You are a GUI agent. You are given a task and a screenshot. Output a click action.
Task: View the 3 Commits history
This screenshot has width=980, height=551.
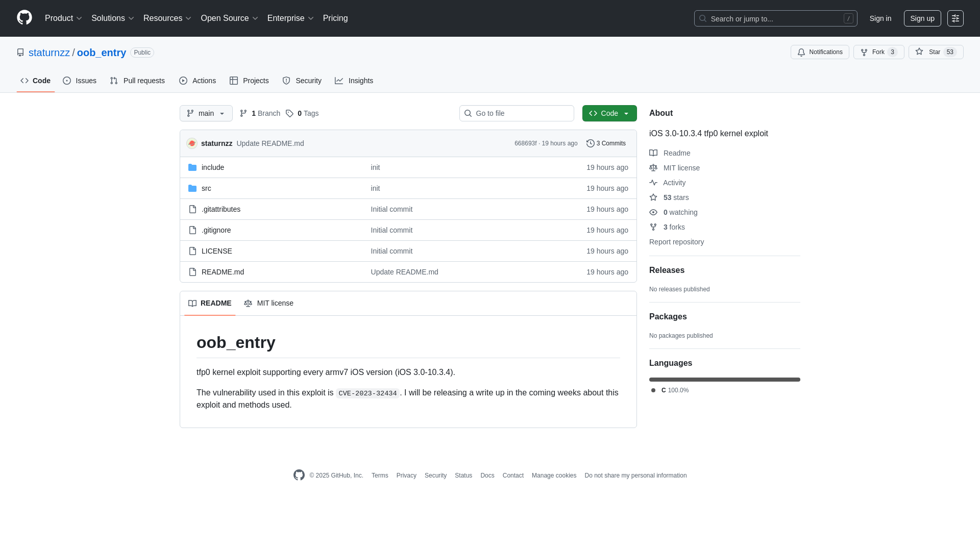coord(606,143)
